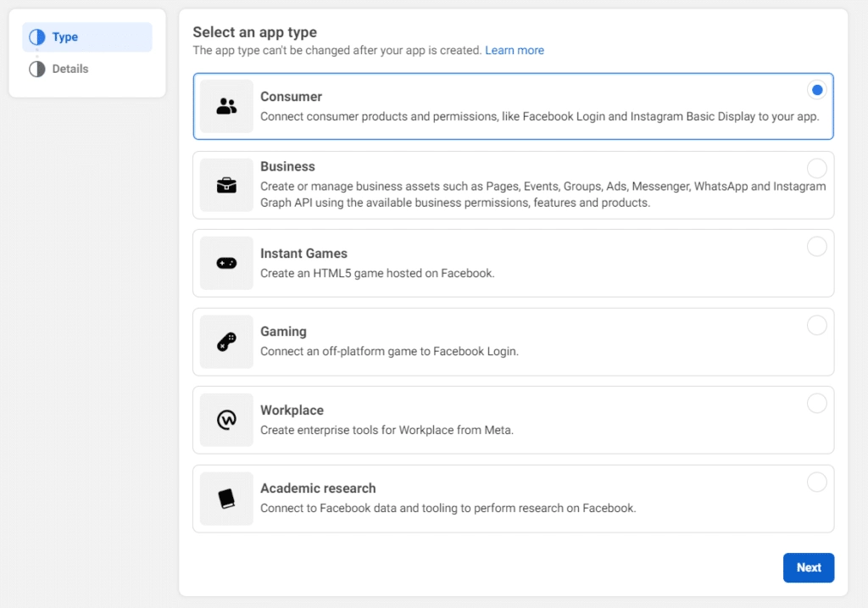Open the Type step in sidebar
868x608 pixels.
pos(65,37)
